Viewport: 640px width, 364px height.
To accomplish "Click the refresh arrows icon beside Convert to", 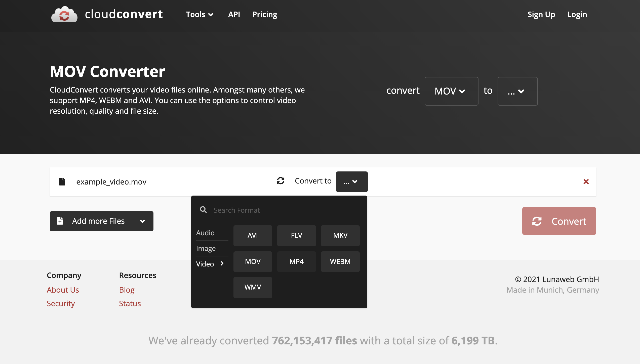I will (281, 181).
